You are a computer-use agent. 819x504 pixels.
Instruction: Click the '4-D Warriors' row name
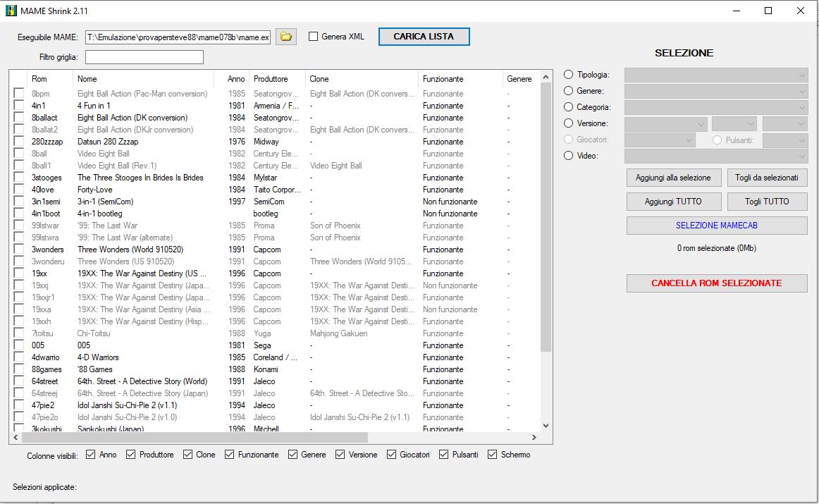(98, 357)
